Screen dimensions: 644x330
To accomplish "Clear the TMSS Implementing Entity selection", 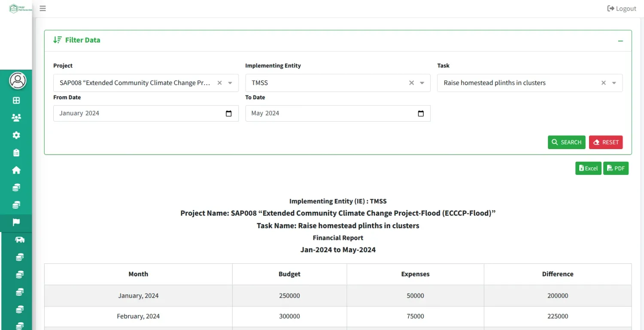I will point(411,83).
